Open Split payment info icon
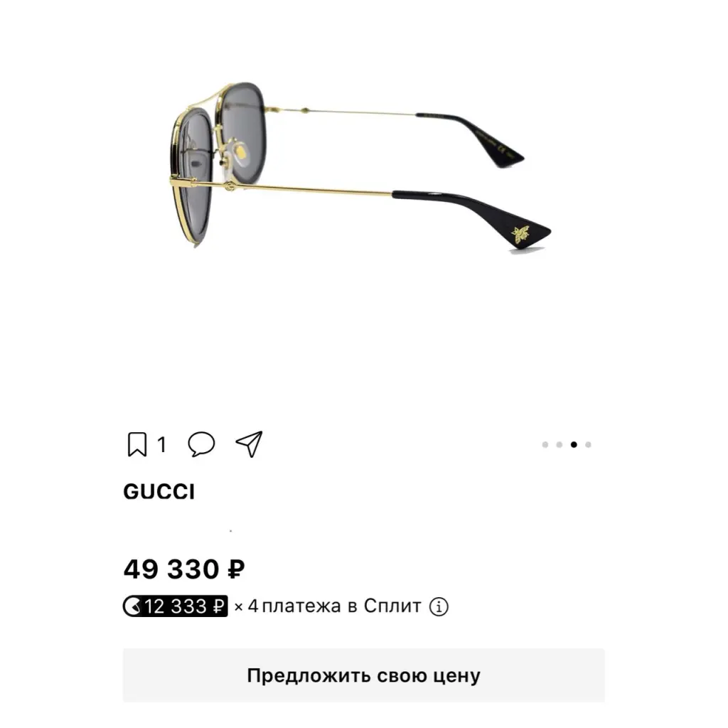The height and width of the screenshot is (728, 728). (x=439, y=606)
